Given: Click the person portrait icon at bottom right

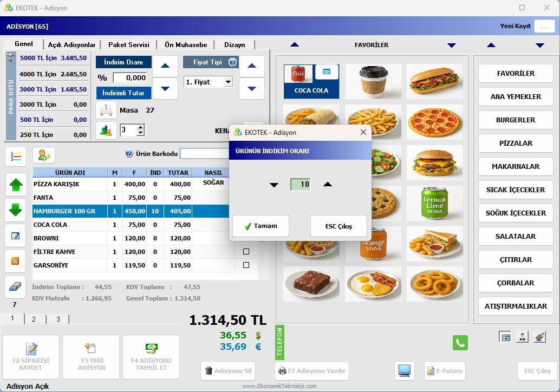Looking at the screenshot, I should click(x=522, y=337).
